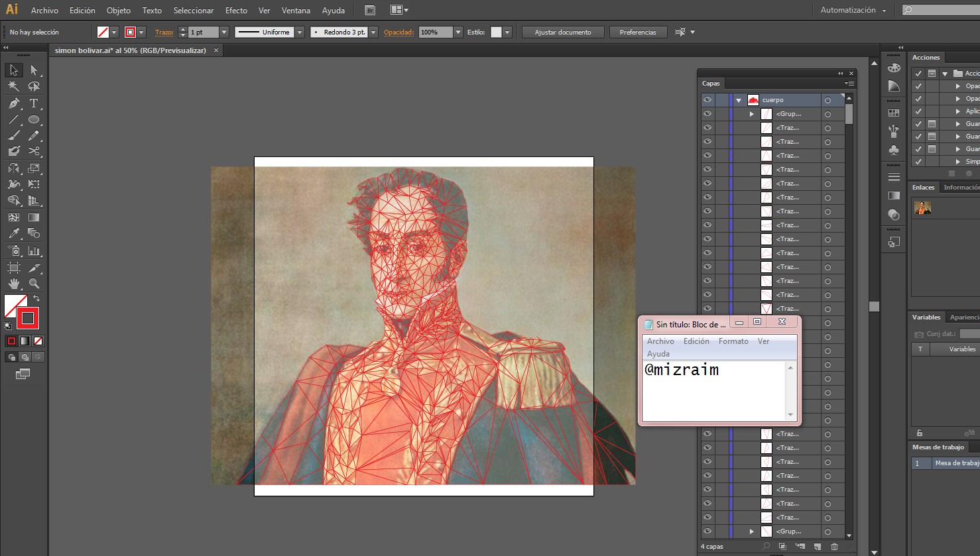Open the Archivo menu in Illustrator

click(44, 11)
